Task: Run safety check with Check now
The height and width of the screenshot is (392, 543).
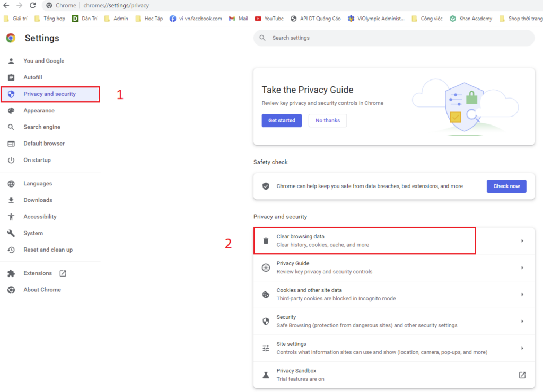Action: (506, 186)
